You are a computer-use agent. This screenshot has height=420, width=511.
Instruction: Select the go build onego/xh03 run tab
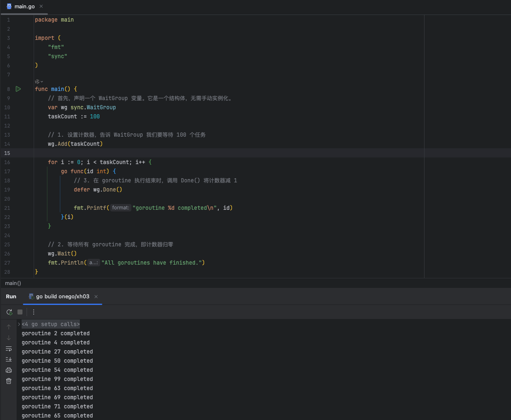coord(62,297)
